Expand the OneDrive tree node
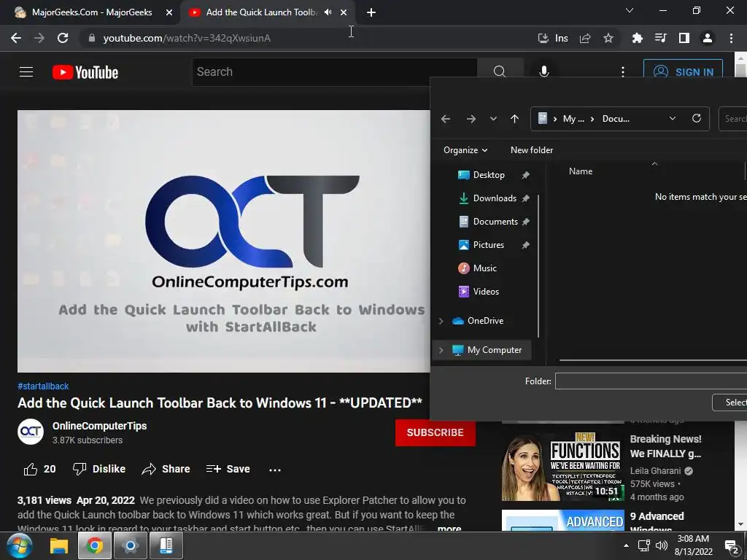The image size is (747, 560). tap(441, 321)
